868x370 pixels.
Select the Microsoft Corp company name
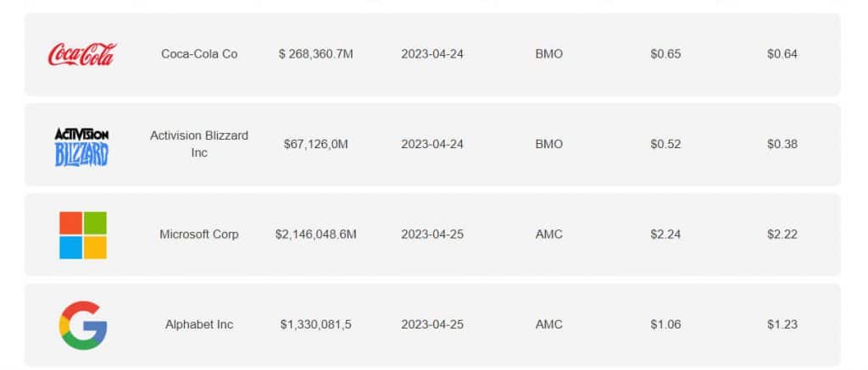tap(199, 234)
